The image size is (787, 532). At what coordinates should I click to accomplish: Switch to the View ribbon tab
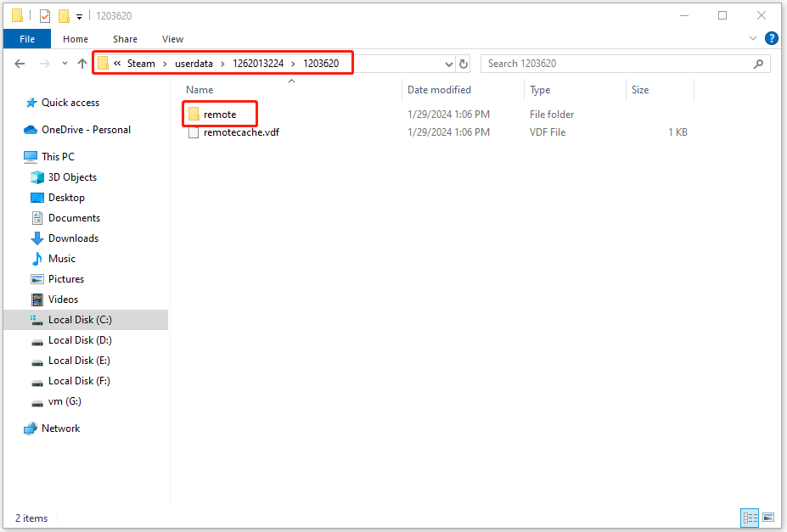172,39
